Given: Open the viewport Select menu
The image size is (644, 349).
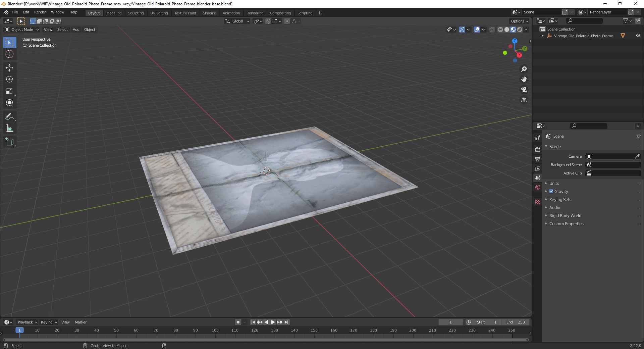Looking at the screenshot, I should tap(62, 30).
